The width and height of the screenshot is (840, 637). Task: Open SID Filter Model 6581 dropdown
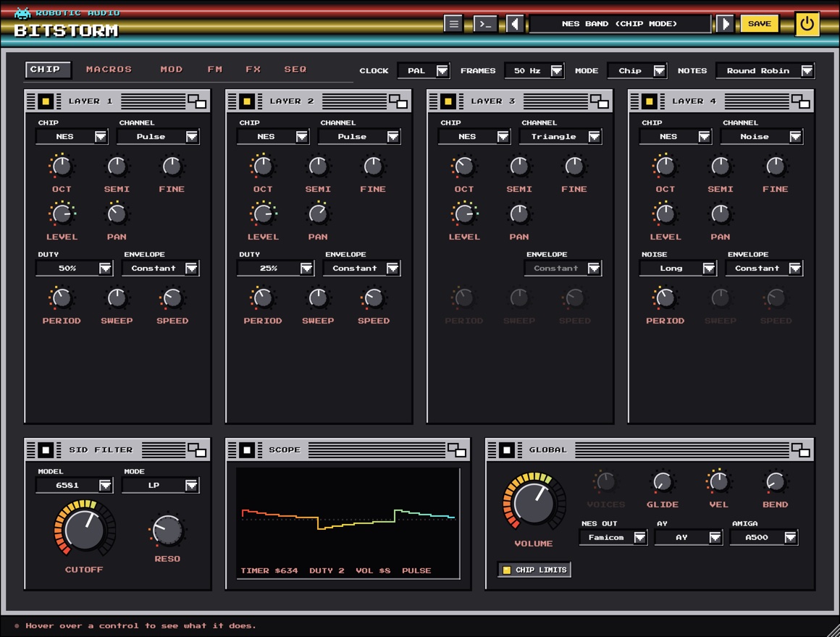(x=74, y=486)
